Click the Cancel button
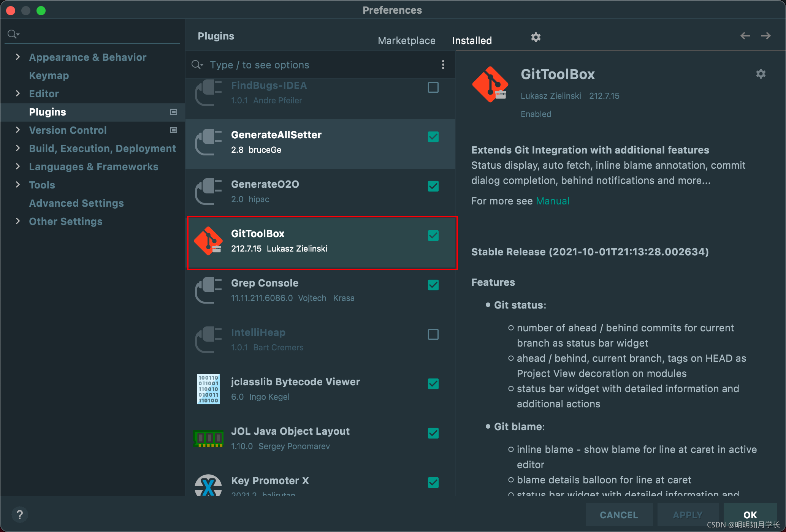Image resolution: width=786 pixels, height=532 pixels. click(619, 515)
